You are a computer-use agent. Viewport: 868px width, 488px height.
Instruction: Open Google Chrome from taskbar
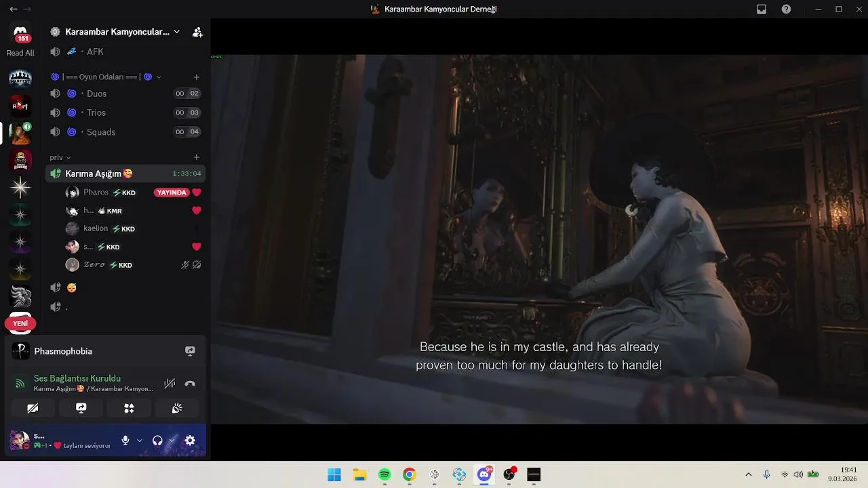(x=409, y=474)
